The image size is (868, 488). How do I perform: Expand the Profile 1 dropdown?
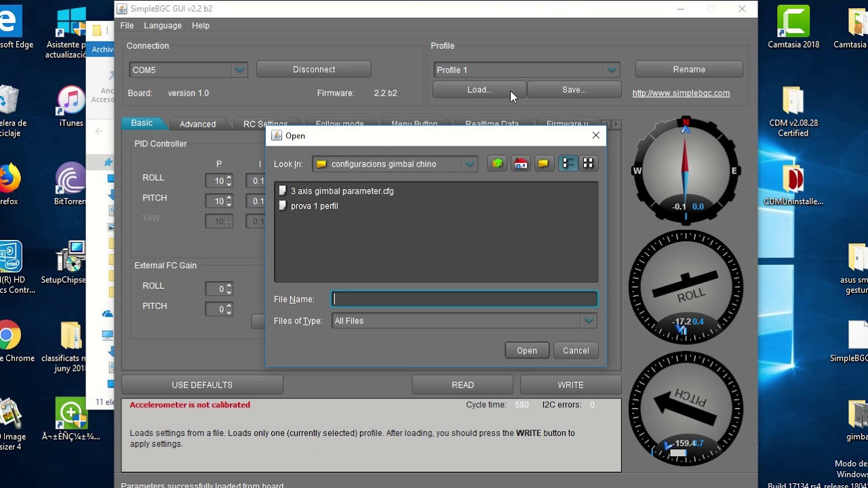pyautogui.click(x=612, y=70)
